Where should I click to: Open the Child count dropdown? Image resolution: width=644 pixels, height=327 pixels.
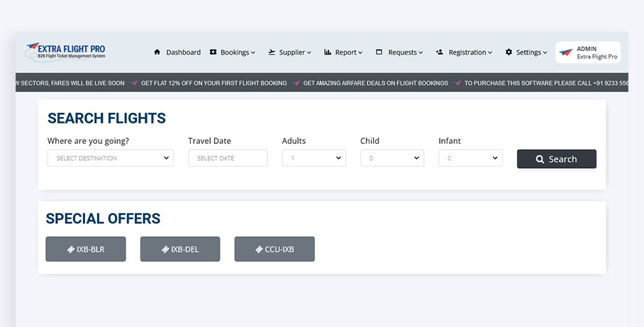tap(392, 158)
